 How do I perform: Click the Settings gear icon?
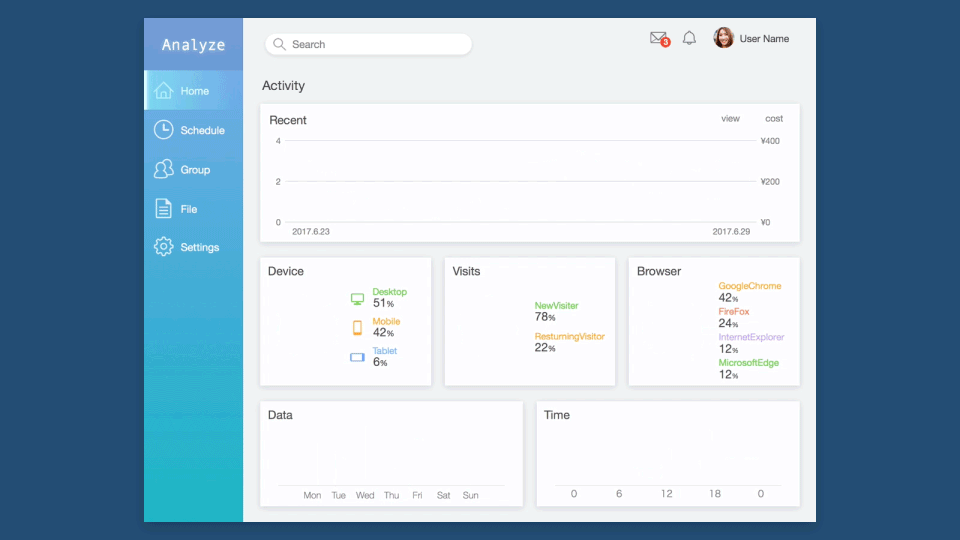tap(164, 247)
